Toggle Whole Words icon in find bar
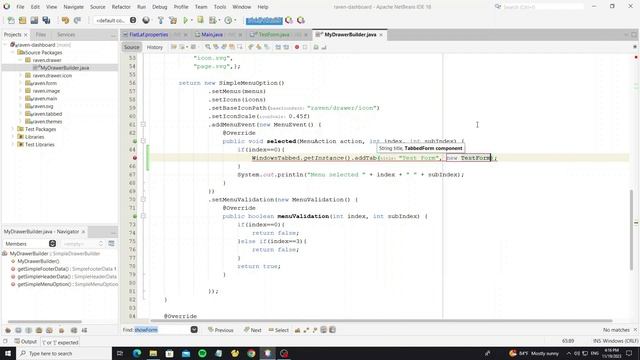640x360 pixels. 315,330
